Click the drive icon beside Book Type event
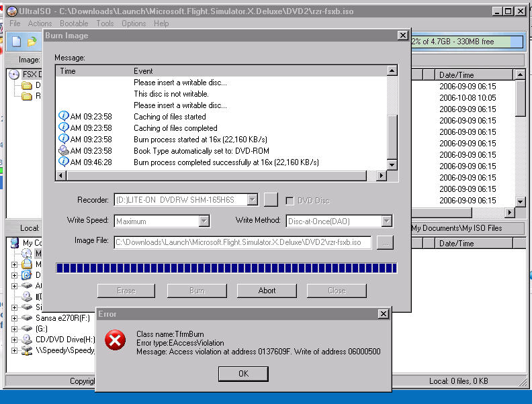Viewport: 532px width, 404px height. click(x=63, y=150)
